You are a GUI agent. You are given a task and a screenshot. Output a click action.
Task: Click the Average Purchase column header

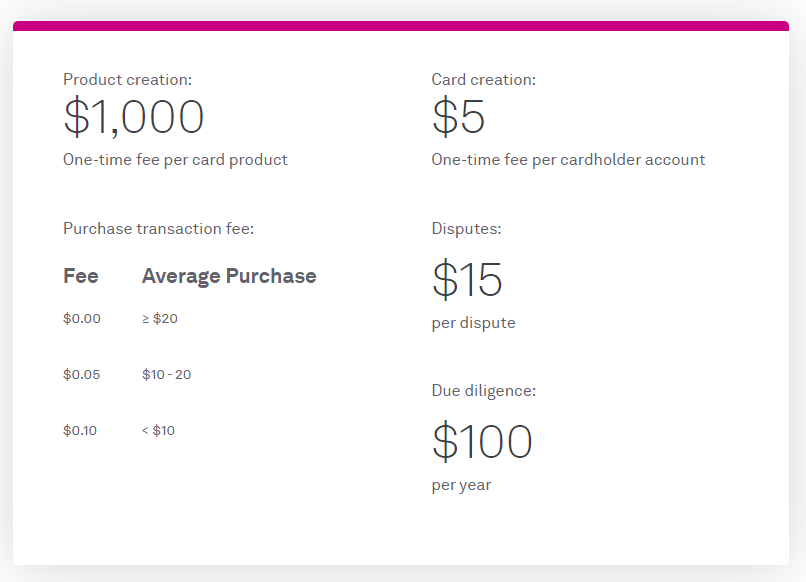coord(229,276)
